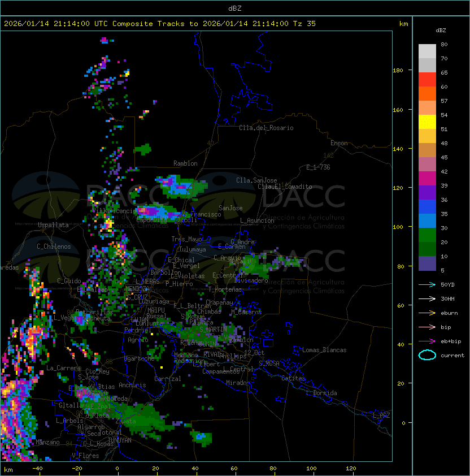Pick the slate-purple swatch above 5 dBZ

(427, 263)
